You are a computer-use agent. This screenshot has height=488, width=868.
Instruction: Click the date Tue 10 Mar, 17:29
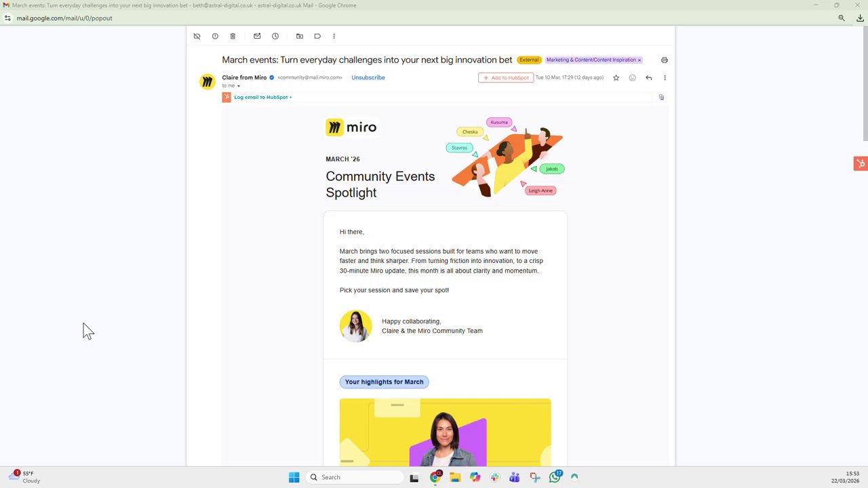570,78
